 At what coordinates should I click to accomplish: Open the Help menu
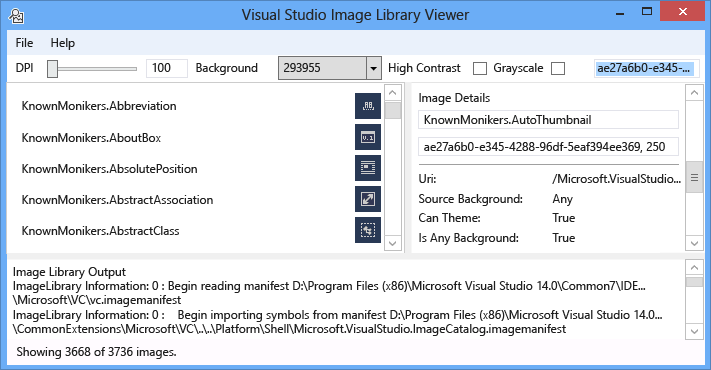[63, 43]
